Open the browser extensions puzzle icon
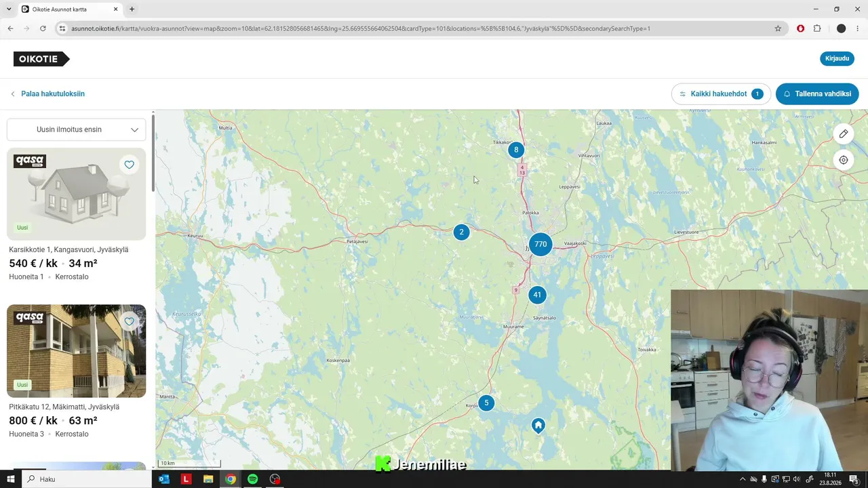This screenshot has width=868, height=488. [817, 28]
